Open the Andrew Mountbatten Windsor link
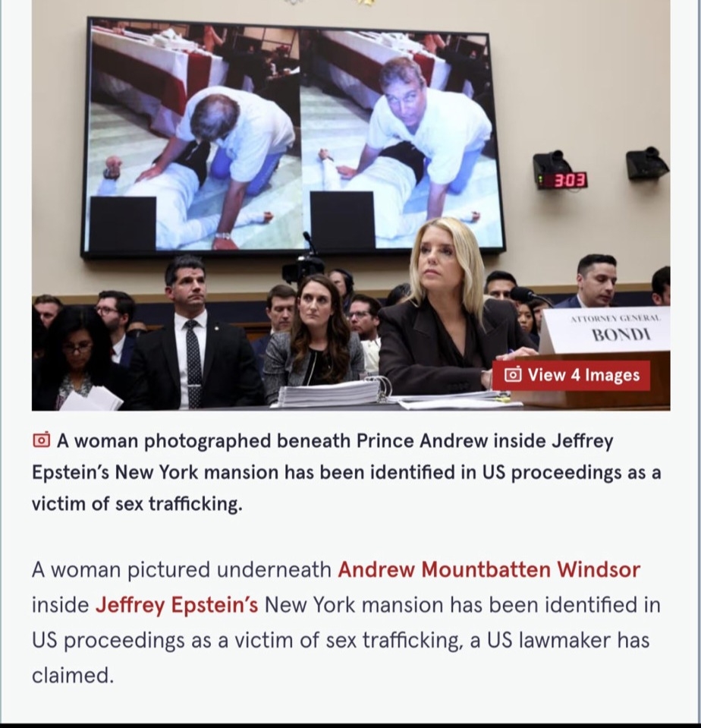 pos(489,569)
